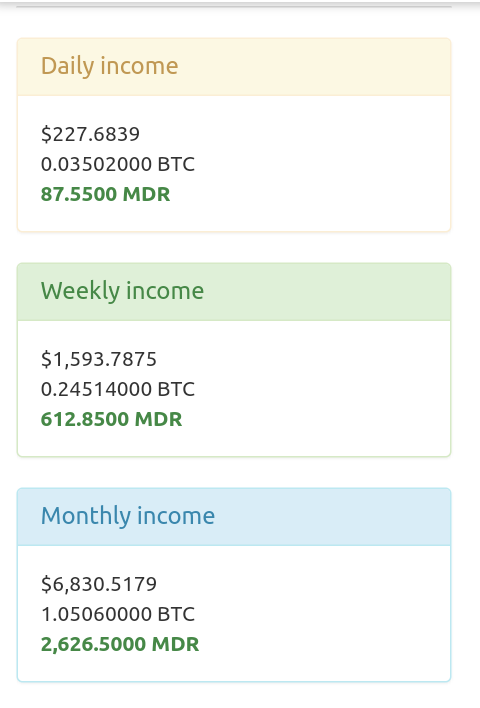Viewport: 480px width, 708px height.
Task: Select the daily dollar amount $227.6839
Action: coord(90,134)
